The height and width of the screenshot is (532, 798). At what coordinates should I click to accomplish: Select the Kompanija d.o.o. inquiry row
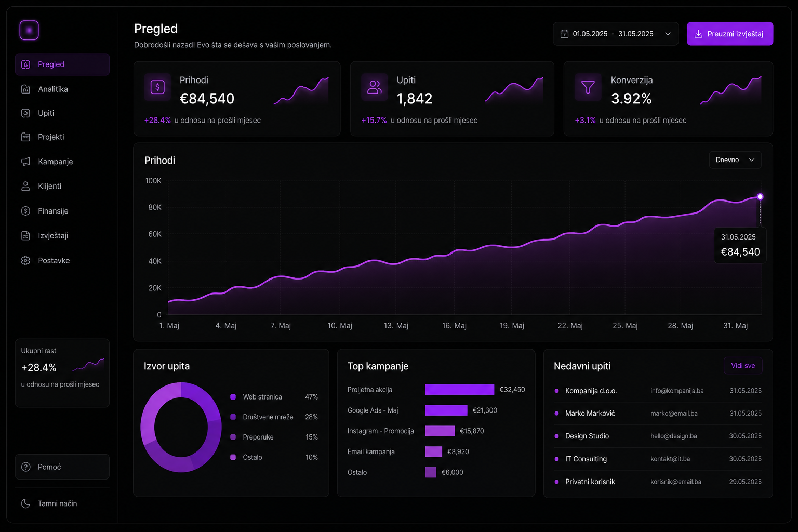pos(658,391)
